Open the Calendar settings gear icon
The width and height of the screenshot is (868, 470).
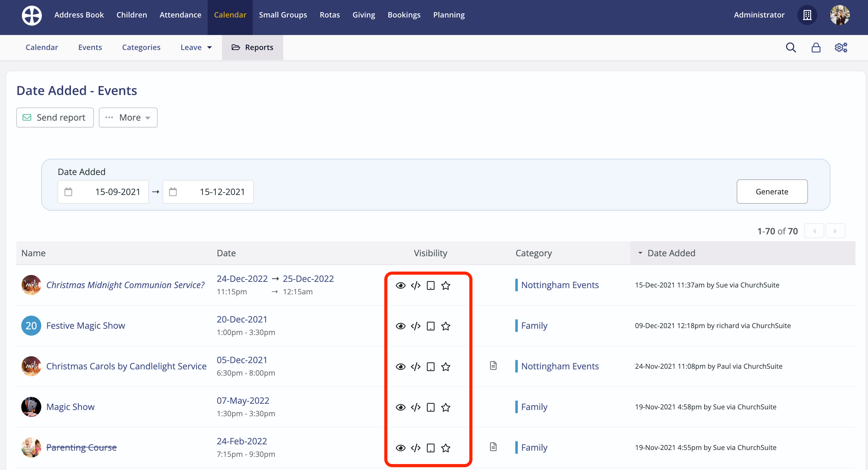(841, 47)
